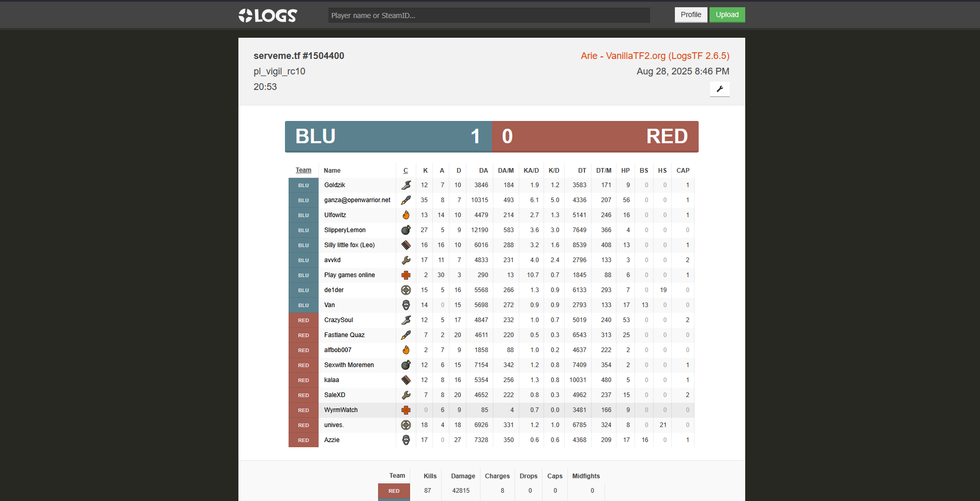This screenshot has height=501, width=980.
Task: Focus the player name or SteamID search field
Action: coord(489,16)
